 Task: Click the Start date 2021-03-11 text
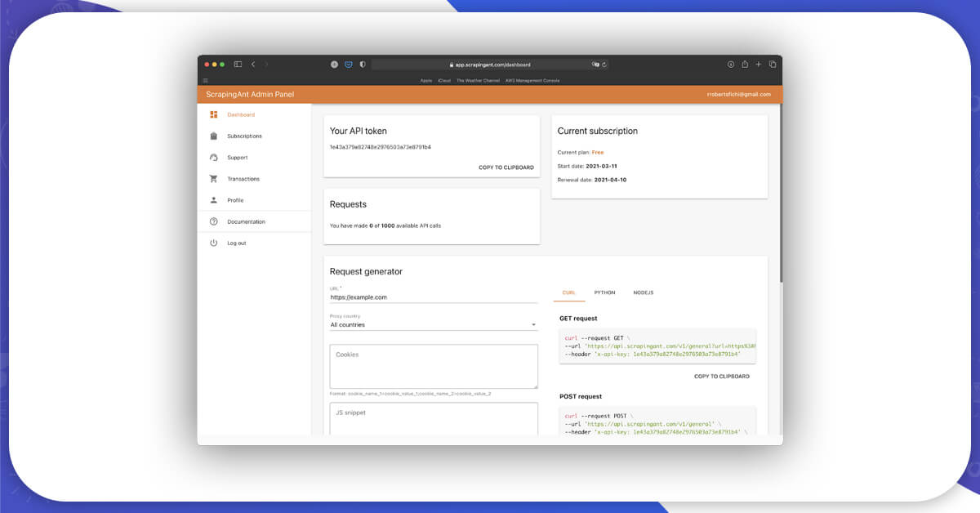click(x=587, y=166)
